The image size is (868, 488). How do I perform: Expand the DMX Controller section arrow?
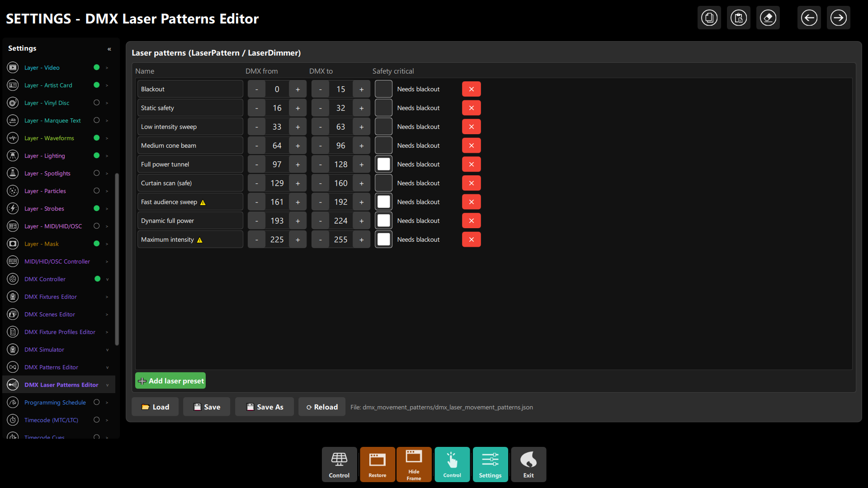(x=107, y=279)
